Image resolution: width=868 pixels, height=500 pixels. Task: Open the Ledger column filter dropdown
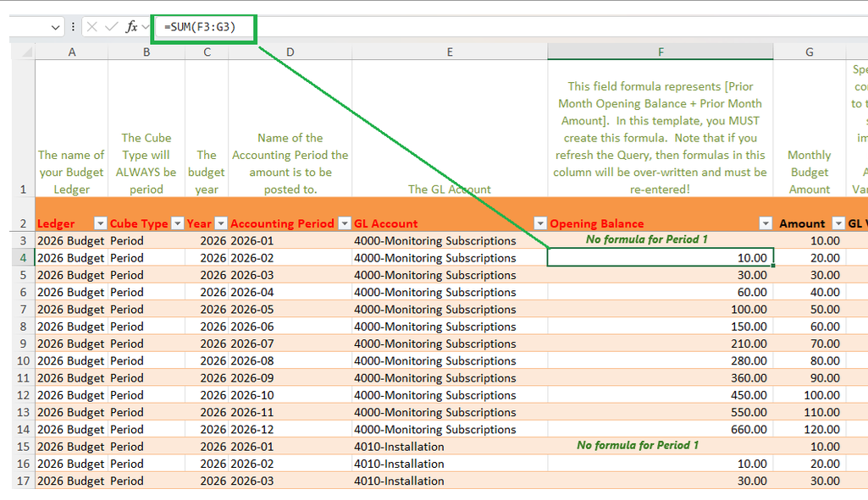pos(100,223)
